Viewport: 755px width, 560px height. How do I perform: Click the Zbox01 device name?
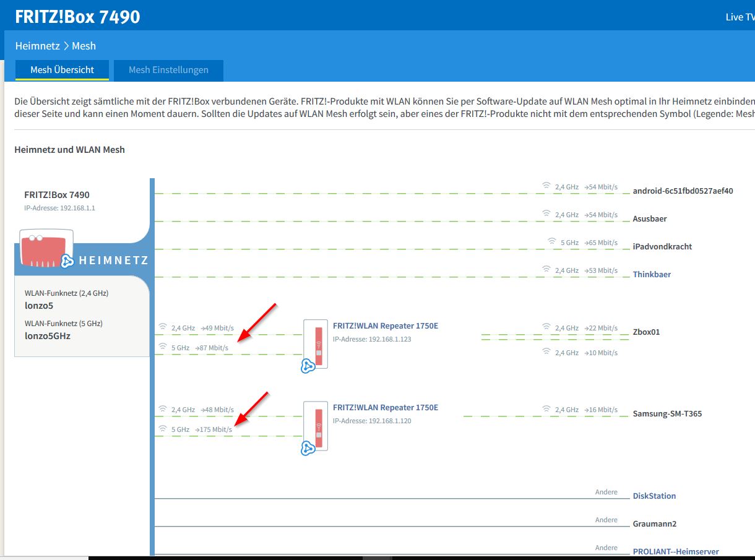[646, 332]
